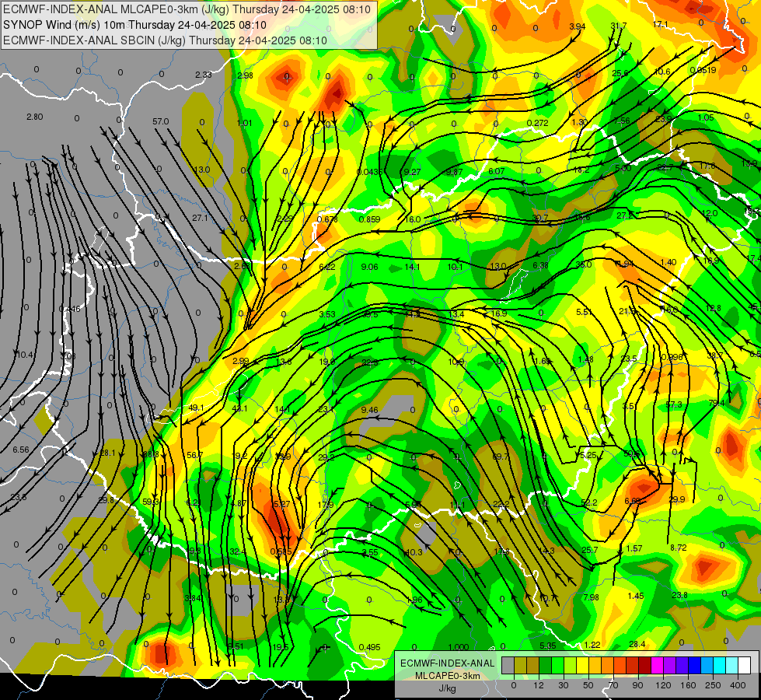Click the 31.7 value on the map
Screen dimensions: 761x700
pyautogui.click(x=618, y=26)
